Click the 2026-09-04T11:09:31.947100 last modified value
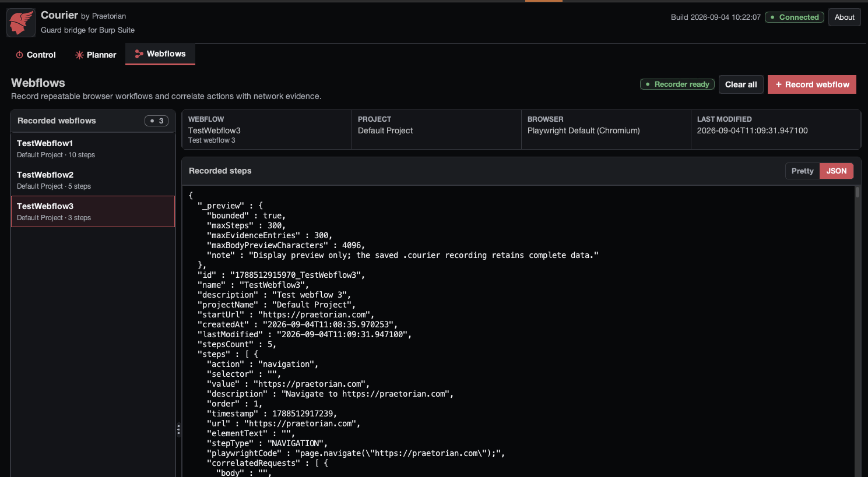Viewport: 868px width, 477px height. pos(752,130)
